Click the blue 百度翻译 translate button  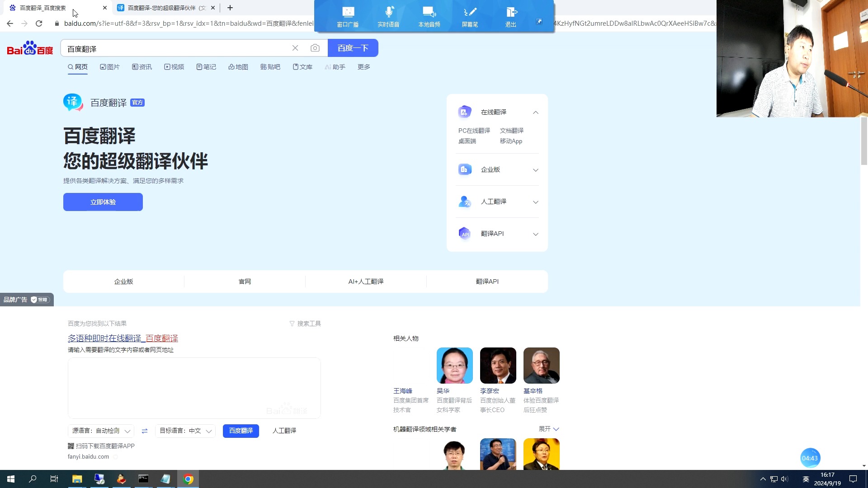click(241, 431)
